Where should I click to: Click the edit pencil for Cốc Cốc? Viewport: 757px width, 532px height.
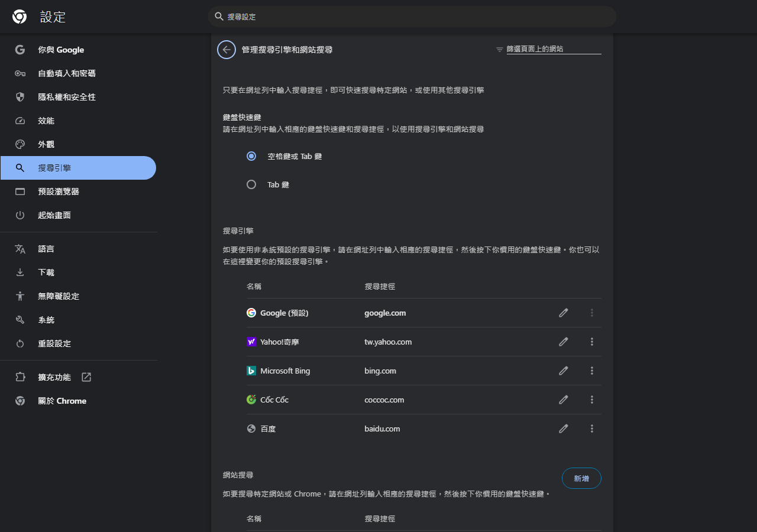[x=563, y=400]
